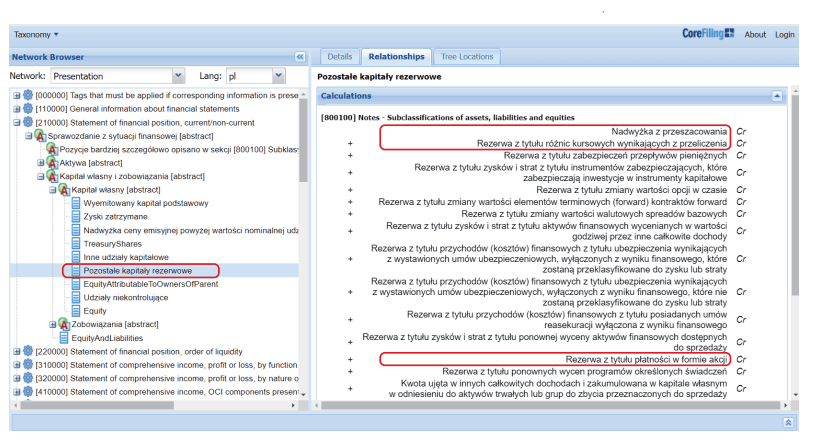Click document icon of EquityAndLiabilities

coord(64,338)
